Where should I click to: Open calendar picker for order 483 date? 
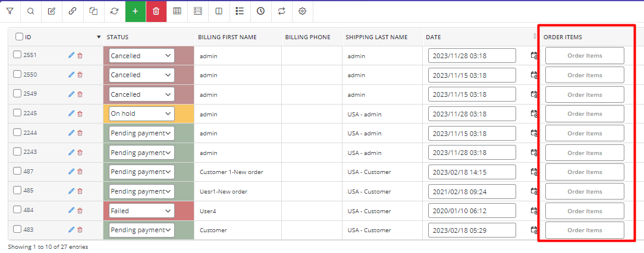[x=535, y=230]
